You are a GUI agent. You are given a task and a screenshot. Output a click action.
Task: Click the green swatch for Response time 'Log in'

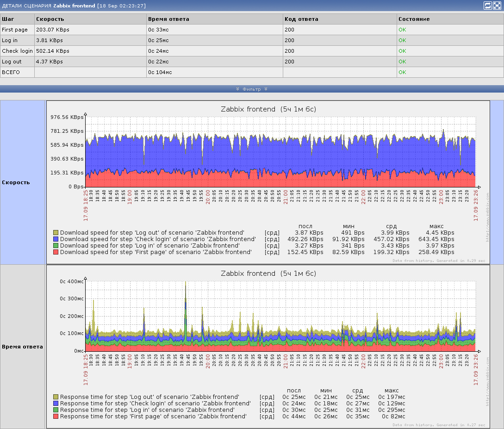click(x=56, y=410)
